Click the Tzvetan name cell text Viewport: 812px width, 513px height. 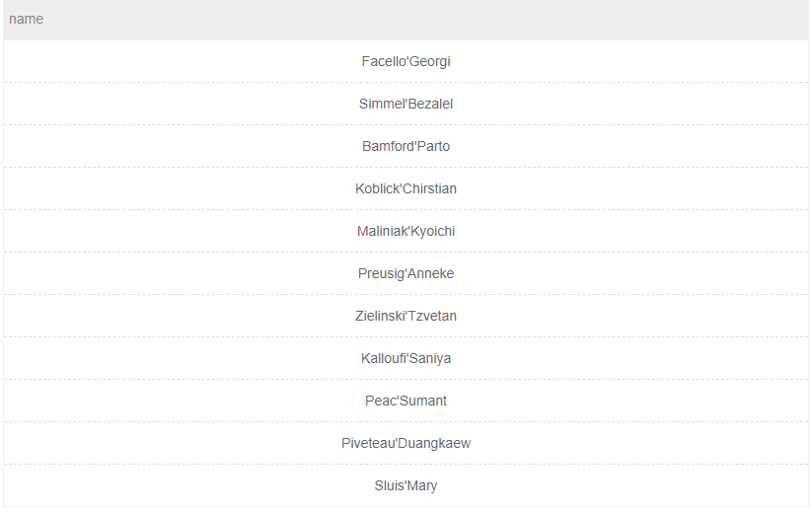click(x=432, y=317)
